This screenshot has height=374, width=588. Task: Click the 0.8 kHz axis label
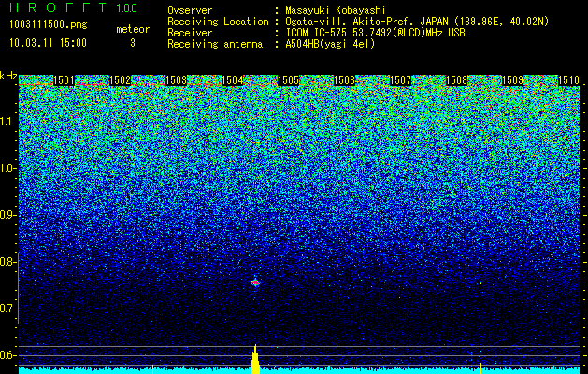point(7,262)
